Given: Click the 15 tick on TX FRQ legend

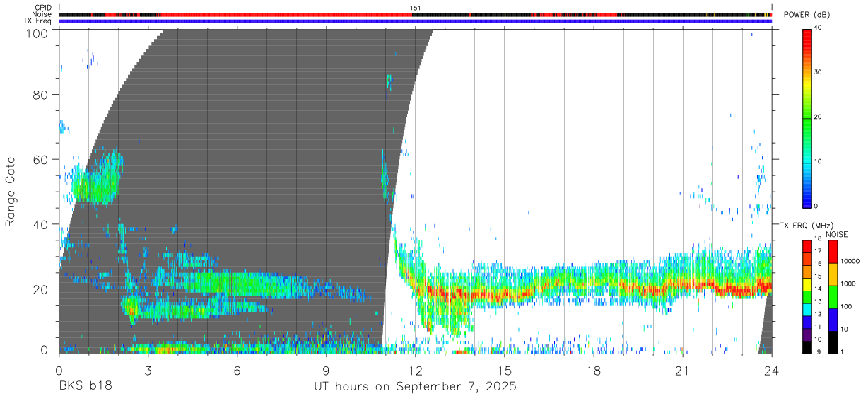Looking at the screenshot, I should point(818,277).
